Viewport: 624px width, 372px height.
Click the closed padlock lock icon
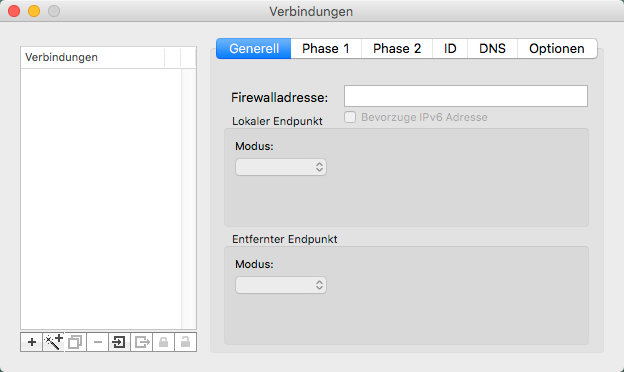164,342
